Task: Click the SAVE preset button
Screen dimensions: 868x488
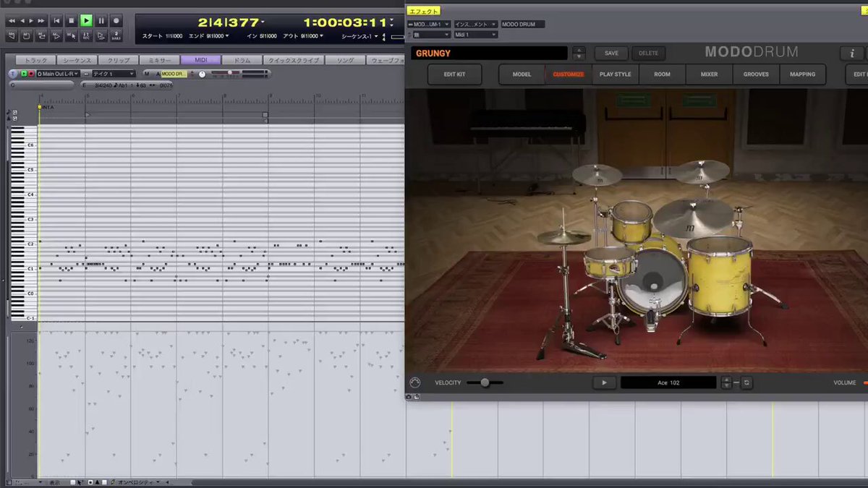Action: point(611,53)
